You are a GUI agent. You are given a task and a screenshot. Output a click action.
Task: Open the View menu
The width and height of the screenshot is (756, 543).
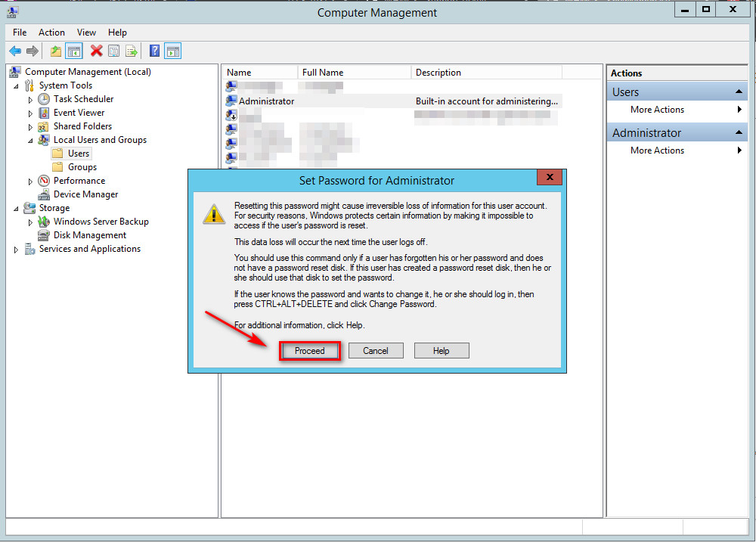click(x=86, y=33)
